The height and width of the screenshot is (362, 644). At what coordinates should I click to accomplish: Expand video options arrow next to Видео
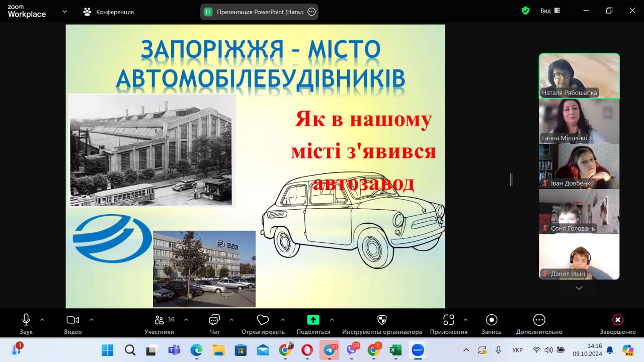(92, 319)
